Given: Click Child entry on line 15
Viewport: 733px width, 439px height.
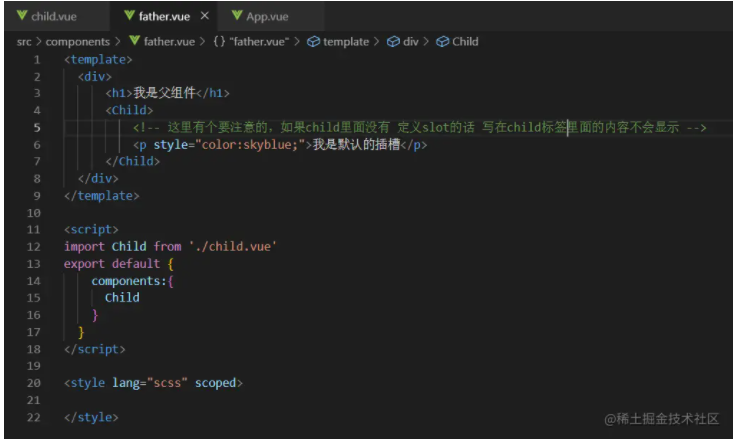Looking at the screenshot, I should [122, 298].
